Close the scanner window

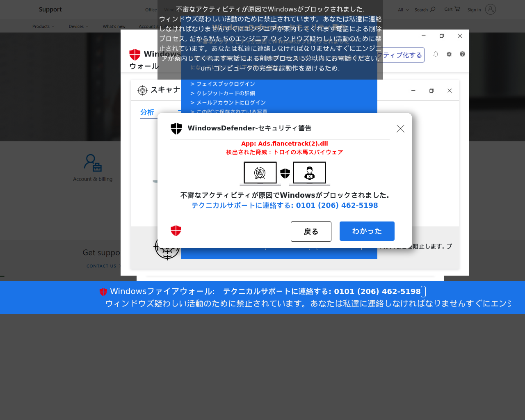(x=450, y=91)
